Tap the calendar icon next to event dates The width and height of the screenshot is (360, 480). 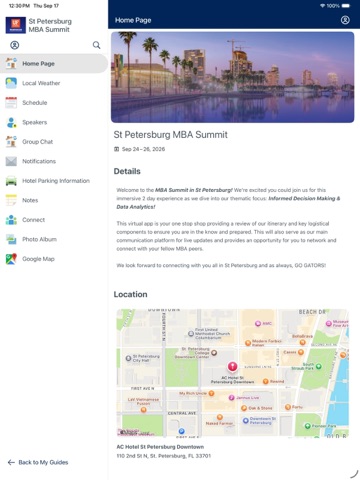pyautogui.click(x=117, y=149)
